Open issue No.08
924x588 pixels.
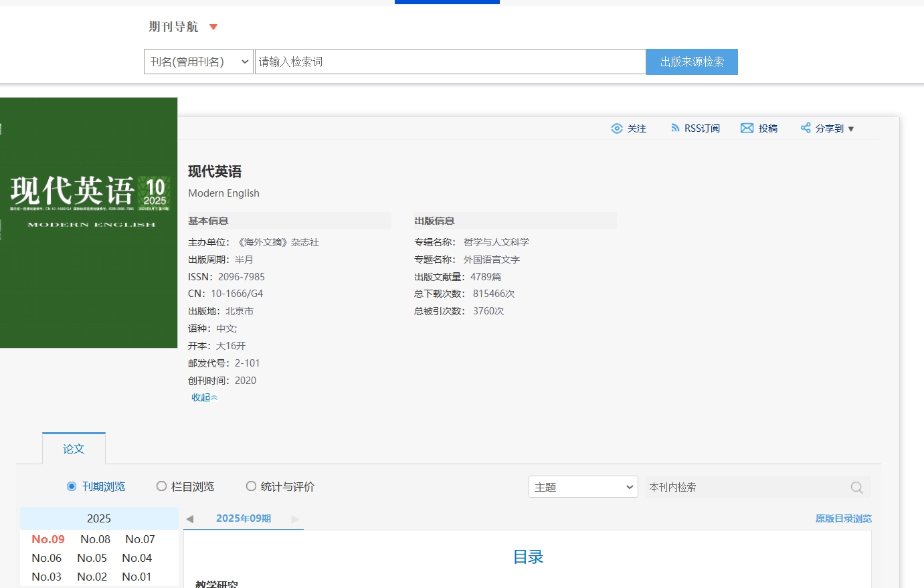tap(95, 539)
